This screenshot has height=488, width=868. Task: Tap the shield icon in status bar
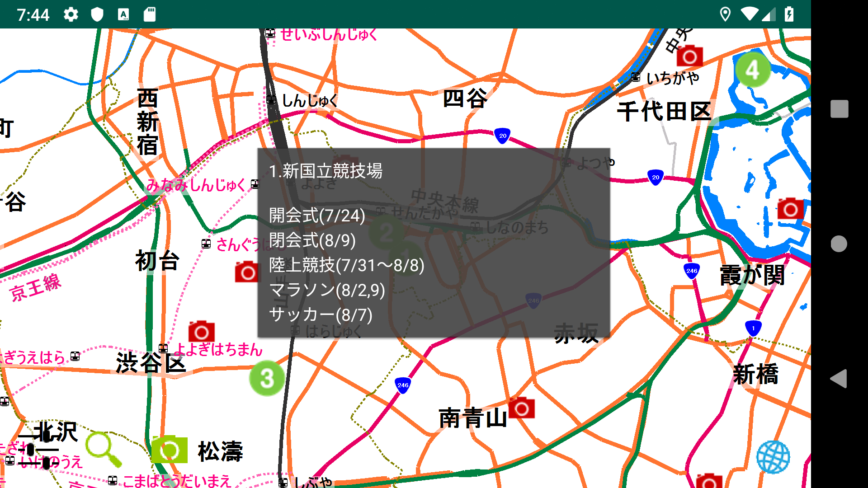[97, 14]
